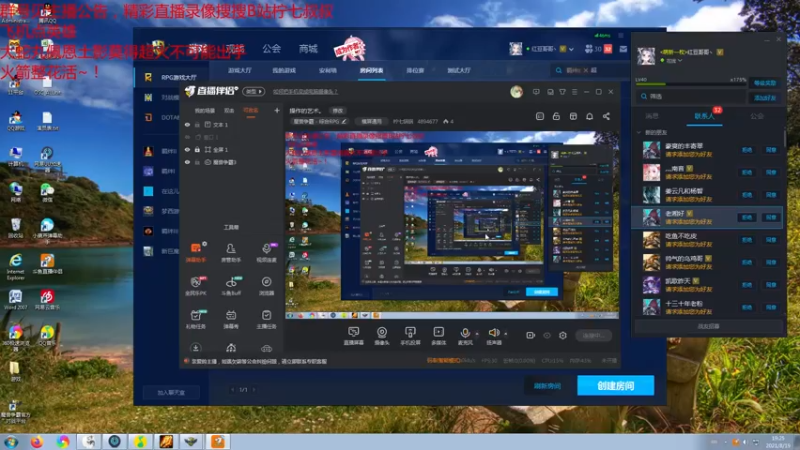Open the 斗鱼Buff tool icon

pyautogui.click(x=231, y=286)
